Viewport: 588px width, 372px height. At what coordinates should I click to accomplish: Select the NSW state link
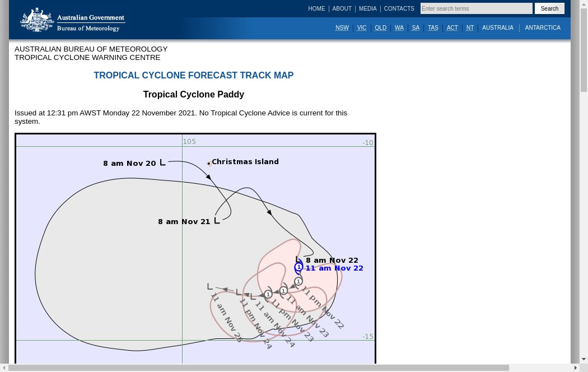[x=342, y=28]
